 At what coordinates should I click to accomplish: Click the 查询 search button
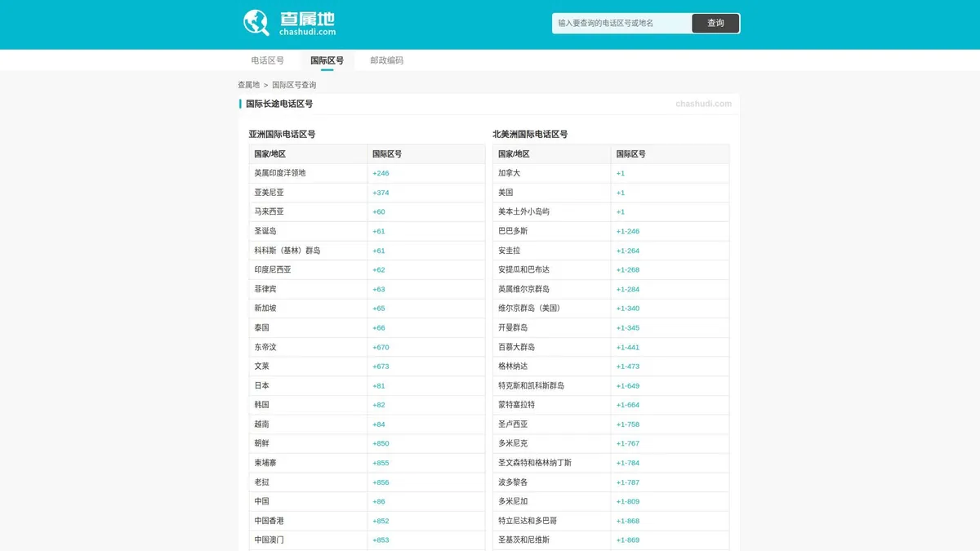pyautogui.click(x=715, y=23)
